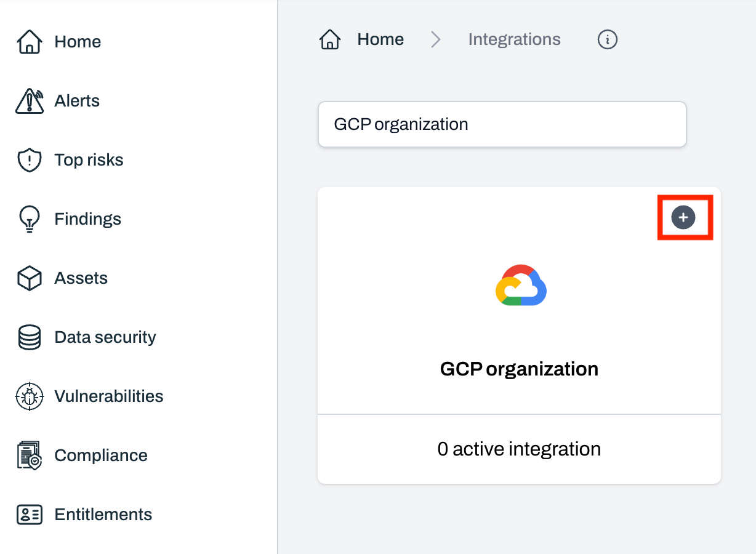Open Data security page

click(x=105, y=337)
